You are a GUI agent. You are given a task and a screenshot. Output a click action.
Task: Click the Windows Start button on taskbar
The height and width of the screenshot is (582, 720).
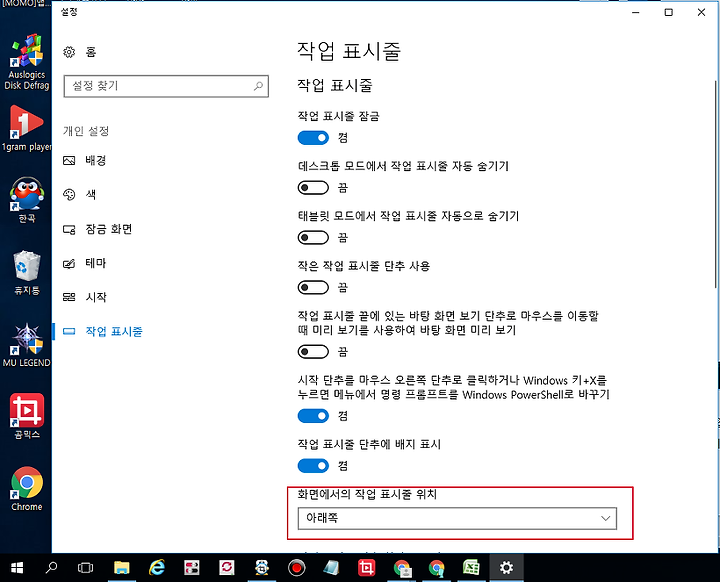point(17,568)
